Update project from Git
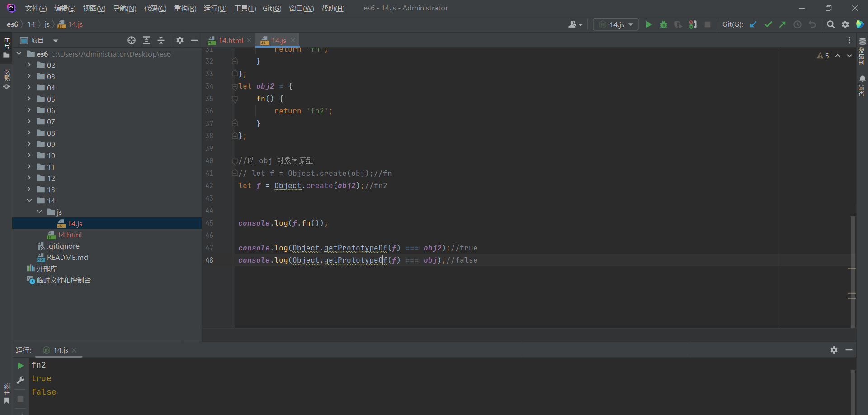The width and height of the screenshot is (868, 415). point(753,24)
